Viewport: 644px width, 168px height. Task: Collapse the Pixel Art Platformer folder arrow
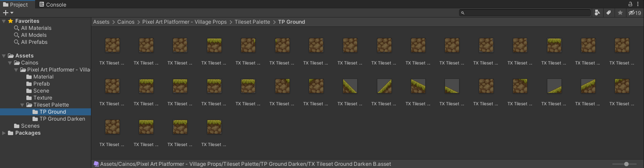click(x=16, y=70)
